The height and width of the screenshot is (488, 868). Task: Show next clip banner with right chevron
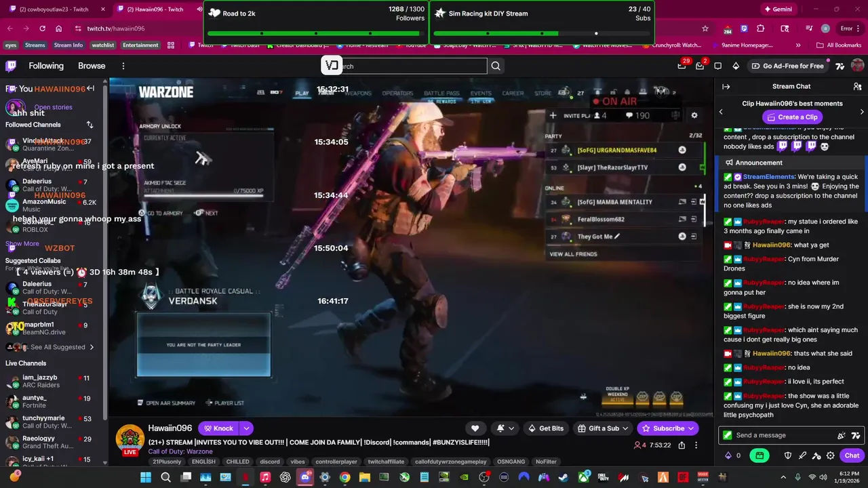(x=862, y=112)
